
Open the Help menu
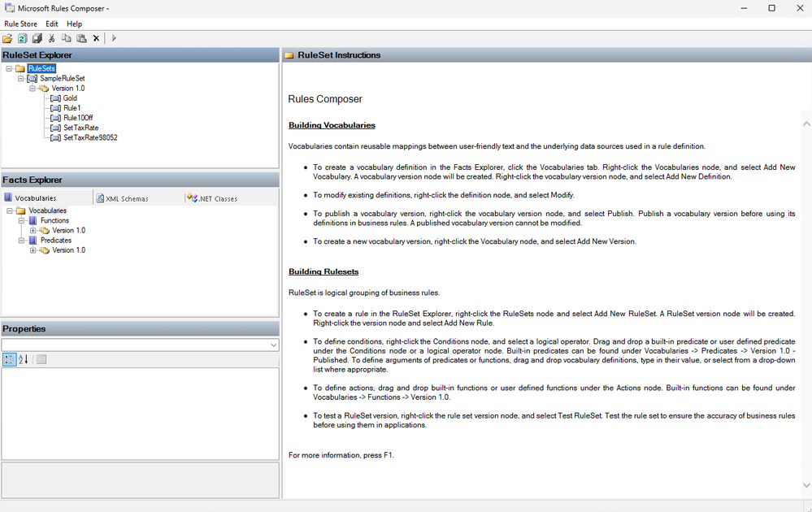click(x=74, y=24)
